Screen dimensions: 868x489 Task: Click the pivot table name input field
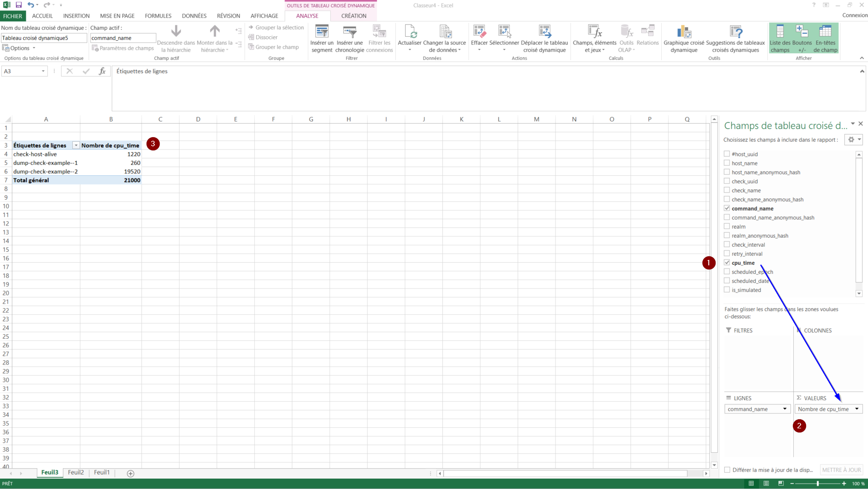coord(43,38)
